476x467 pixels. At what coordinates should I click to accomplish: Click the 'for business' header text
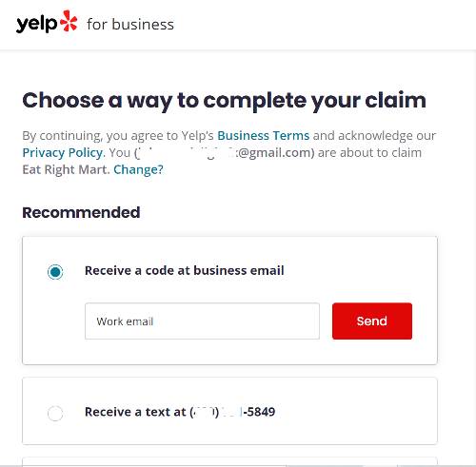point(130,25)
